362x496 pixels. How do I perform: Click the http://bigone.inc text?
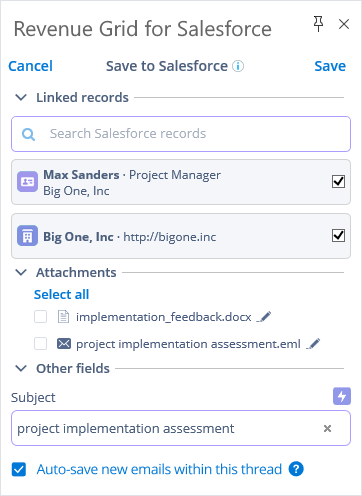pyautogui.click(x=170, y=237)
